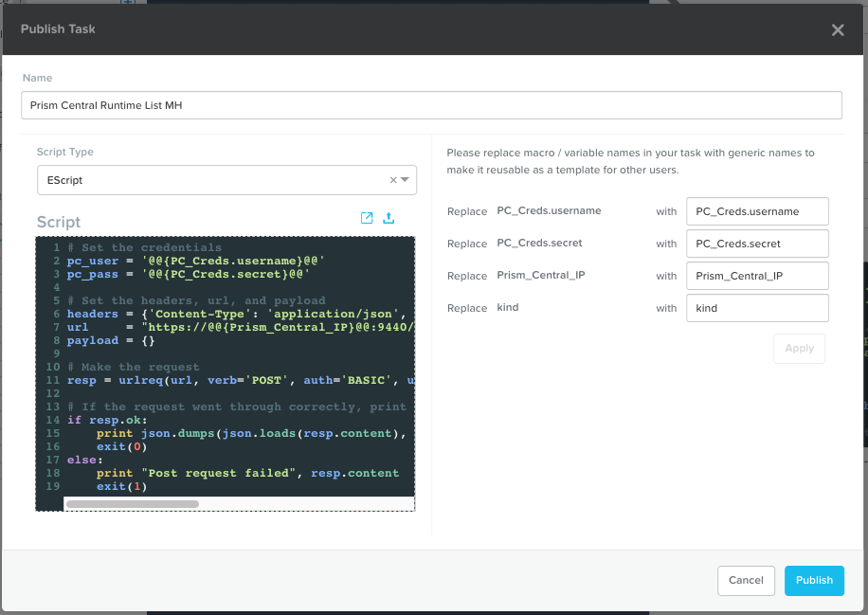Apply the macro replacements

pyautogui.click(x=799, y=348)
